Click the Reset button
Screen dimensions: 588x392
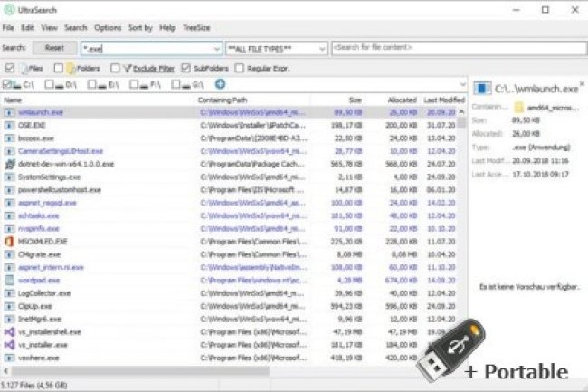click(x=54, y=48)
